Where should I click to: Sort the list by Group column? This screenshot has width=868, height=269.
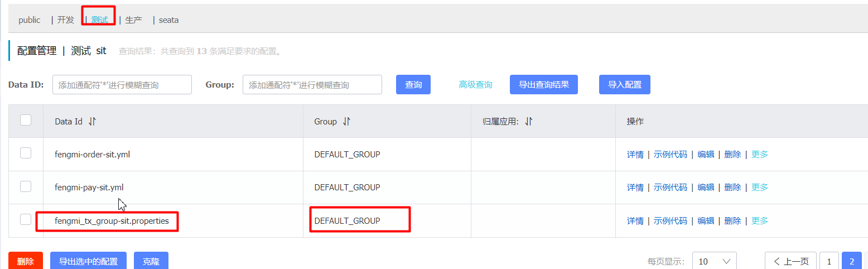point(346,122)
